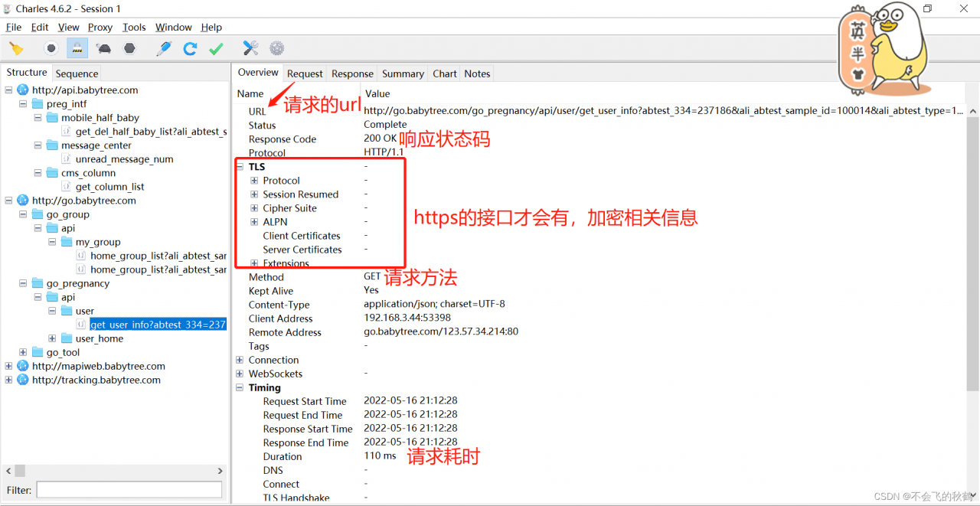Expand the TLS Protocol row
This screenshot has width=980, height=506.
click(x=254, y=181)
